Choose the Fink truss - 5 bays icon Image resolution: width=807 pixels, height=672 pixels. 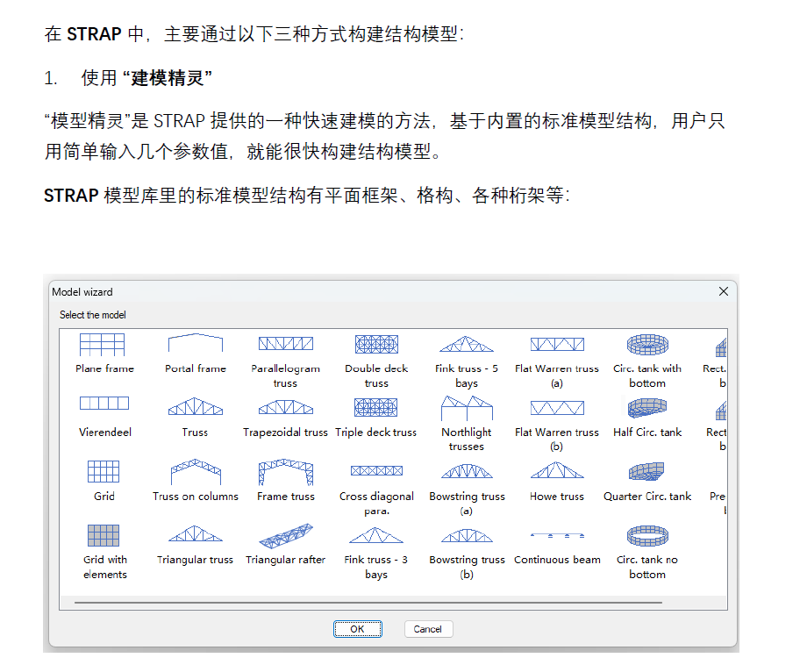coord(467,344)
